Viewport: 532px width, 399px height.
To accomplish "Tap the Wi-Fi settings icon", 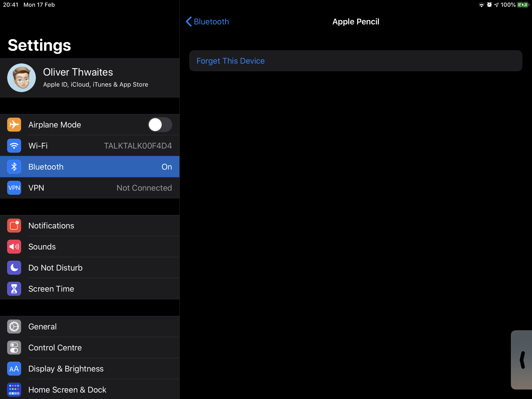I will pyautogui.click(x=14, y=145).
